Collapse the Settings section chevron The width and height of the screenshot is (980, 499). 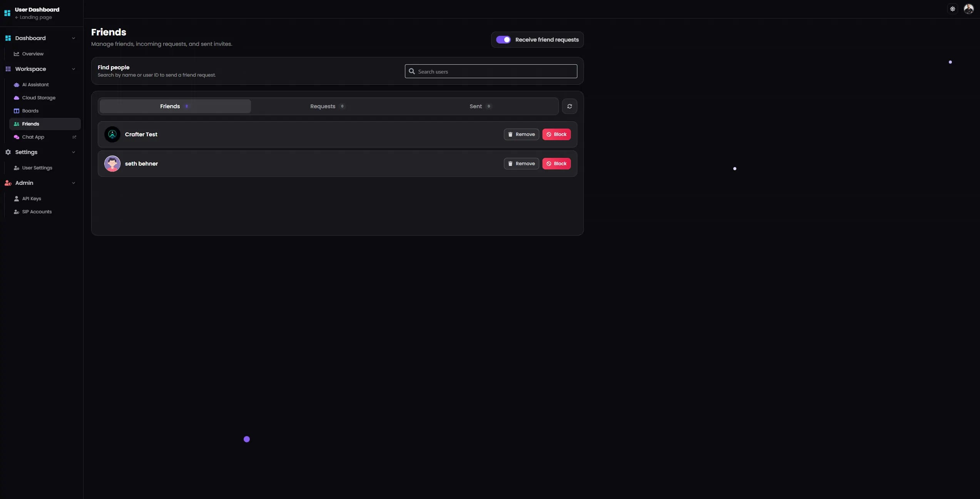point(74,152)
